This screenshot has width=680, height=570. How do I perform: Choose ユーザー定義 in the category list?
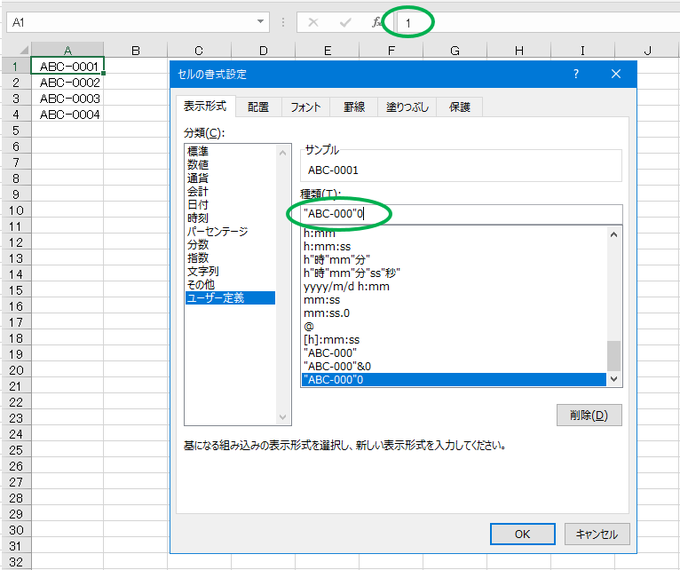point(230,298)
